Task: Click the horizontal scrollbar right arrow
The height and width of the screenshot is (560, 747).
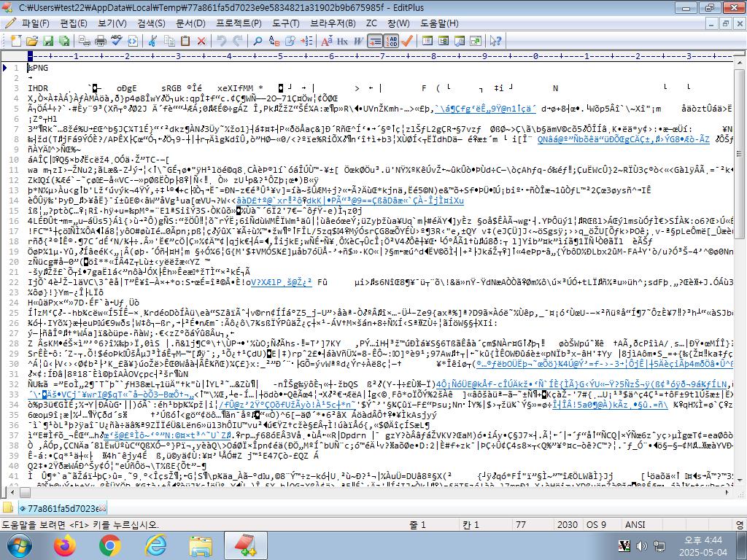Action: pyautogui.click(x=727, y=492)
